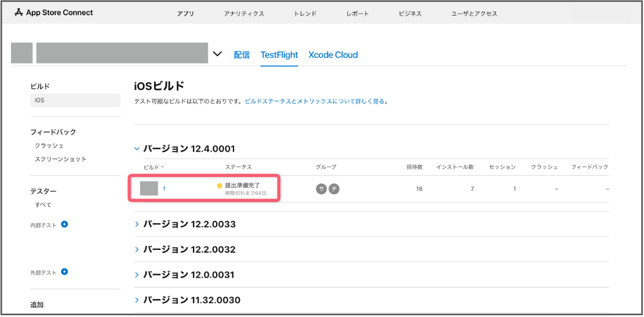Click the 内部テスト label
This screenshot has width=644, height=317.
click(x=43, y=225)
